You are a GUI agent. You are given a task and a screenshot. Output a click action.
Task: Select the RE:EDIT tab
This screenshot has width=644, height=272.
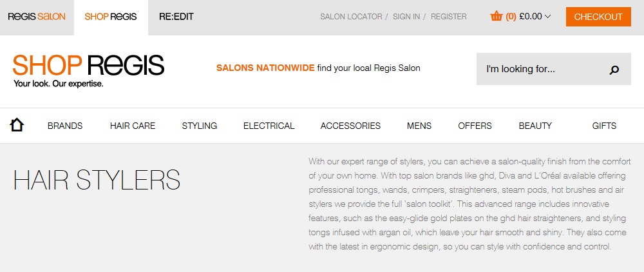click(176, 17)
